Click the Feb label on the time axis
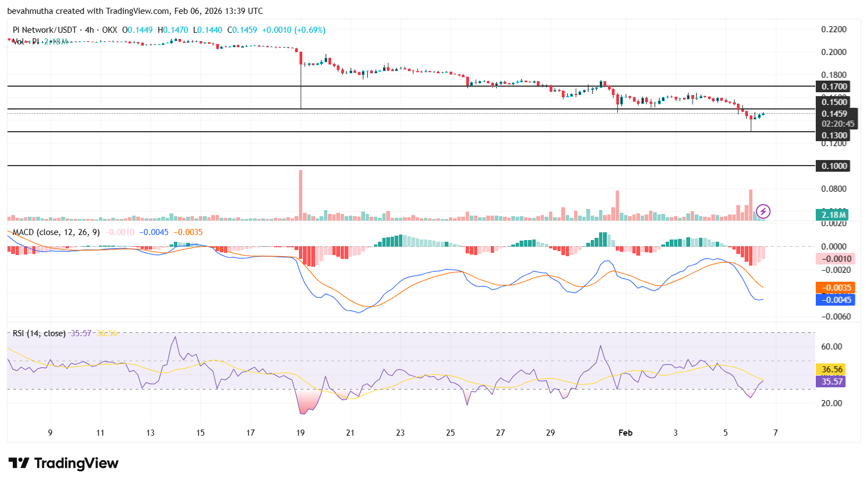This screenshot has height=484, width=868. click(x=626, y=432)
